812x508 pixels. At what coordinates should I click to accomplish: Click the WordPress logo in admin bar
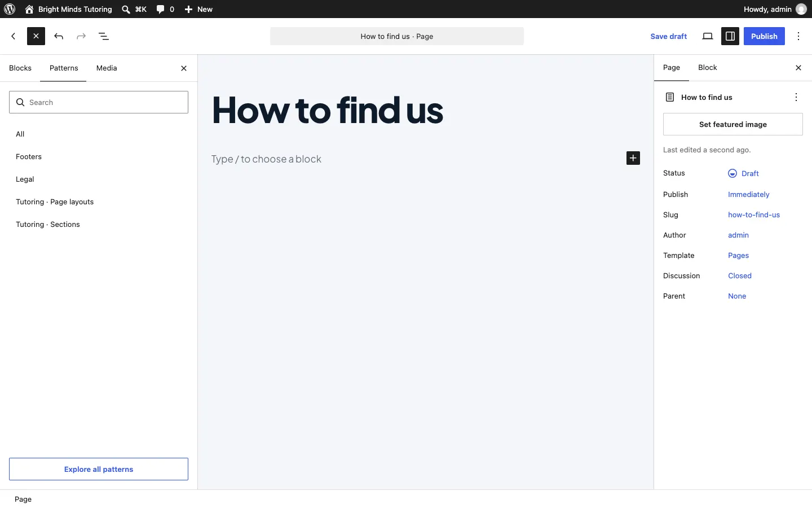(10, 9)
